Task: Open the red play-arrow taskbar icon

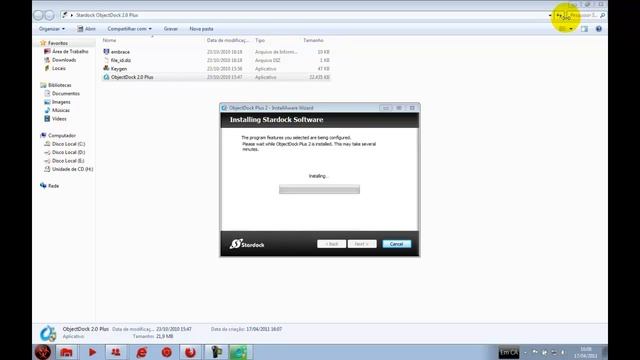Action: point(92,352)
